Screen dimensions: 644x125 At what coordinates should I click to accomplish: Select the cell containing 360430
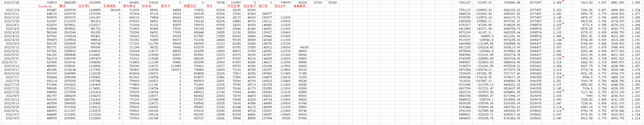pyautogui.click(x=132, y=2)
